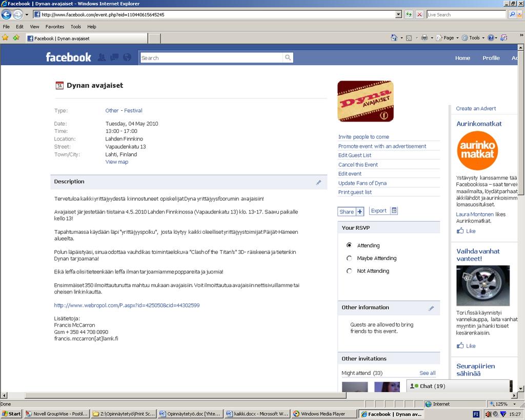Click the volume speaker tray icon

[x=488, y=414]
